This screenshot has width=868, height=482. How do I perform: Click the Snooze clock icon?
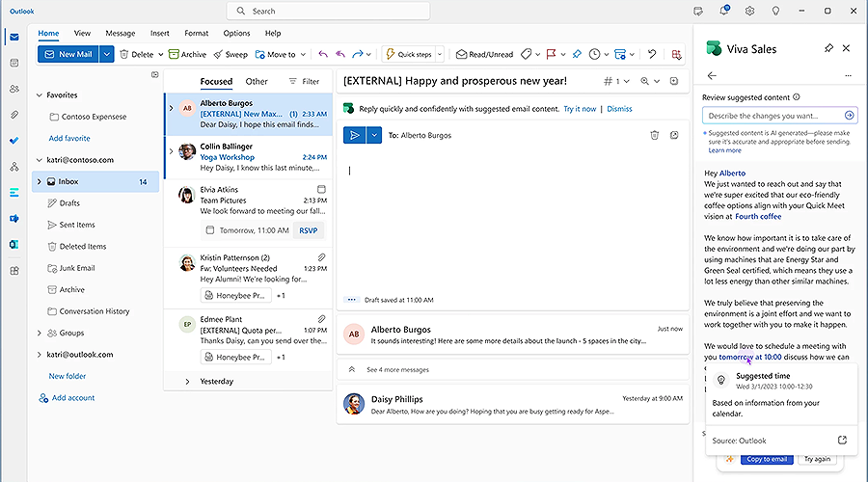click(x=594, y=54)
